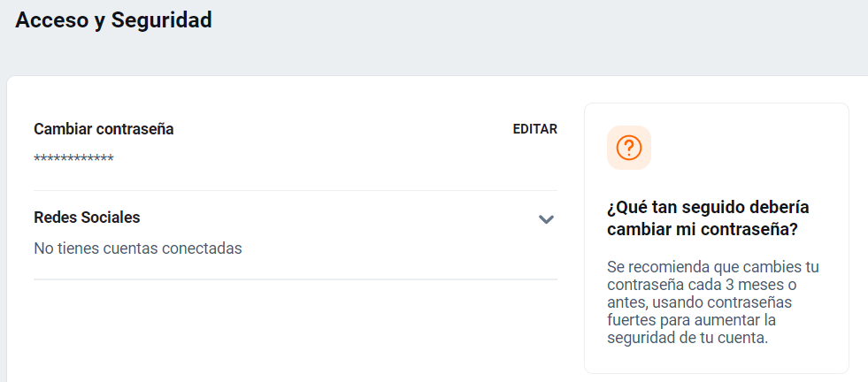The image size is (868, 382).
Task: Click the divider below Redes Sociales row
Action: click(296, 279)
